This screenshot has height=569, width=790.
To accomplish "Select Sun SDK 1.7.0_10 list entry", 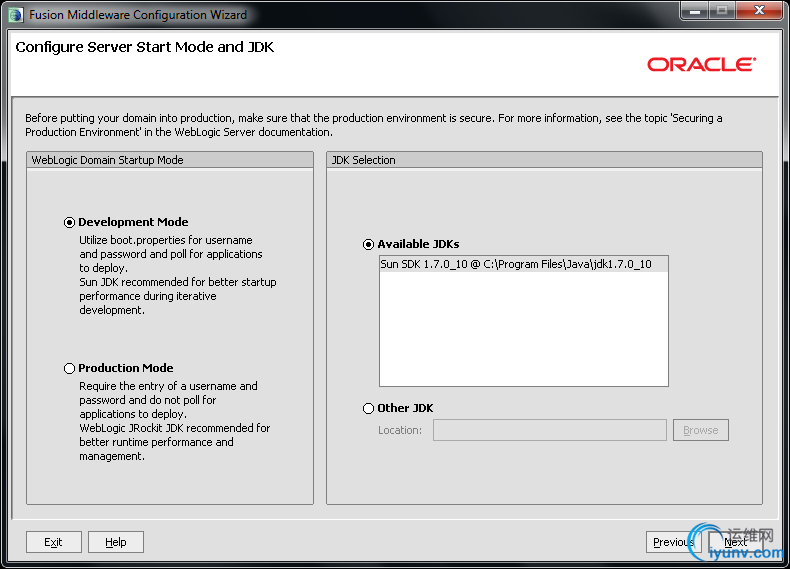I will tap(523, 264).
